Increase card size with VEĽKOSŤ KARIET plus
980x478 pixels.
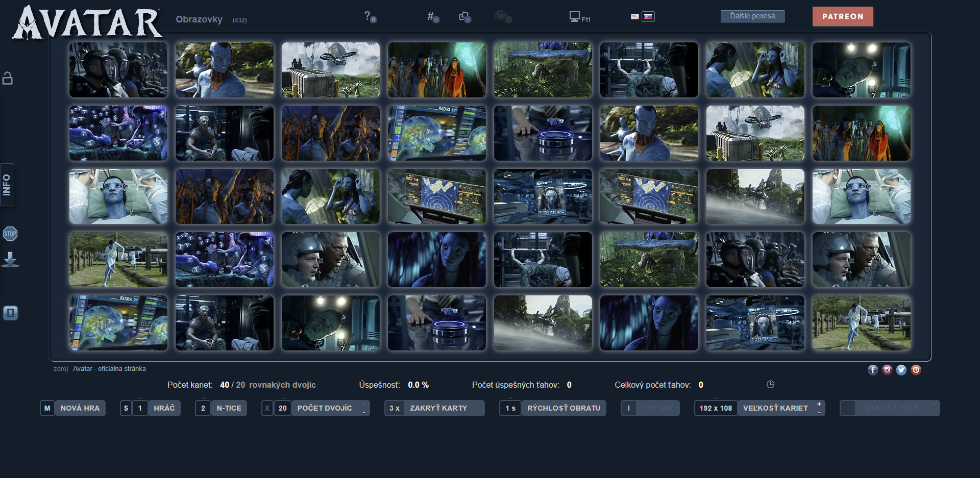(x=819, y=404)
